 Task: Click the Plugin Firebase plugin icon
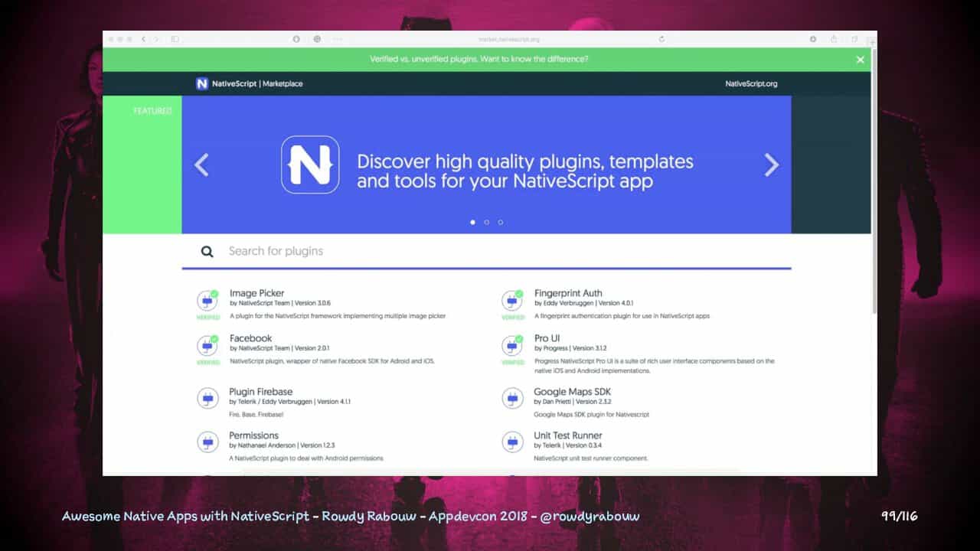(x=207, y=398)
